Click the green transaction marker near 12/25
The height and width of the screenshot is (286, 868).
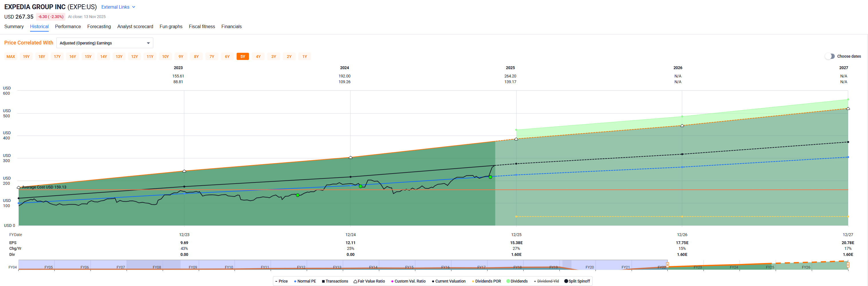[x=490, y=177]
